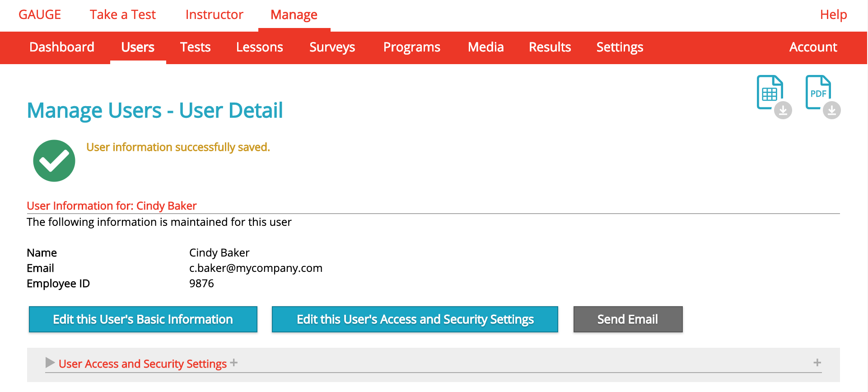Expand section using far-right plus icon
The width and height of the screenshot is (868, 392).
pos(817,363)
